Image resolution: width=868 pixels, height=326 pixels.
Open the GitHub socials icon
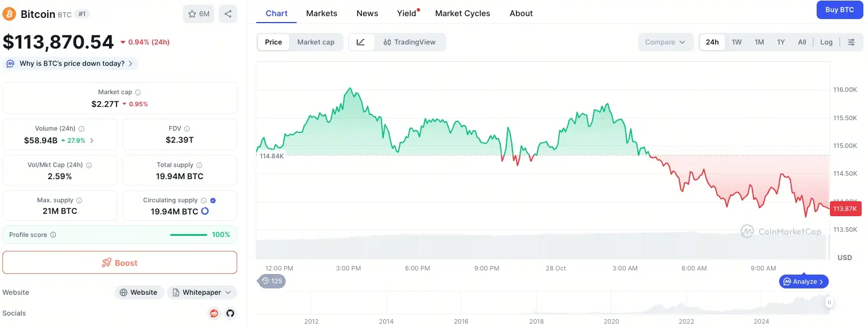click(x=230, y=313)
